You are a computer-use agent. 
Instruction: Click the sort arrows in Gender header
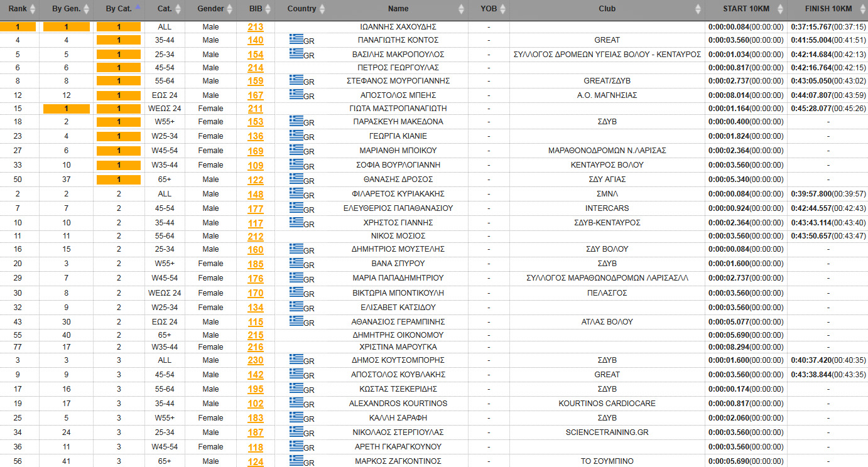(231, 9)
